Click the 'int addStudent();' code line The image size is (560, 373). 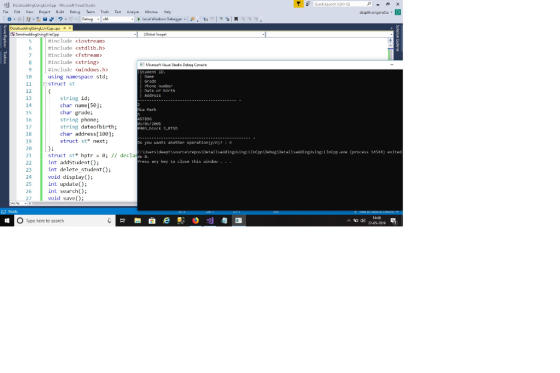pyautogui.click(x=73, y=163)
